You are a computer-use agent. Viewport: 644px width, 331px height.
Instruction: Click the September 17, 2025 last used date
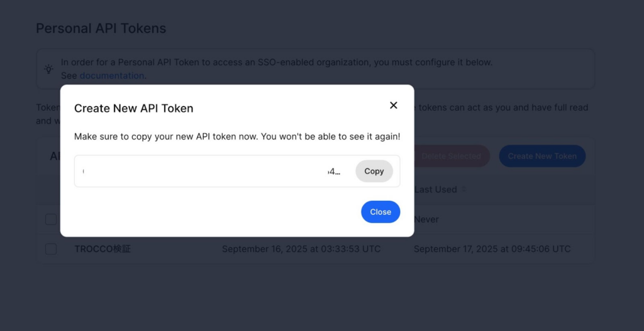click(492, 249)
